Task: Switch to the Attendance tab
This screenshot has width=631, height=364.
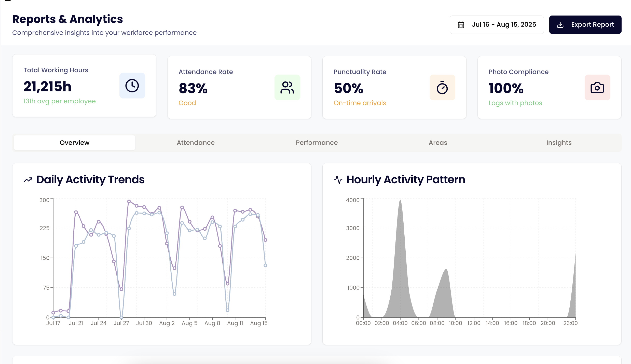Action: (x=196, y=143)
